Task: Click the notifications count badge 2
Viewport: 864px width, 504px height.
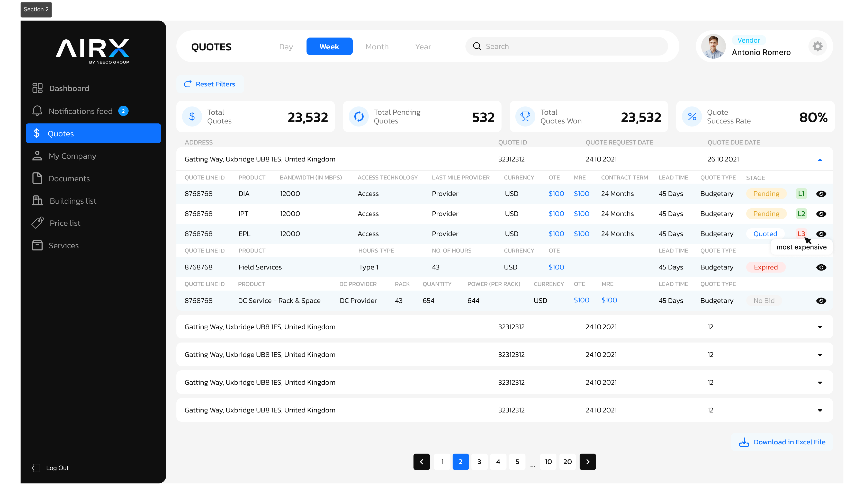Action: (x=123, y=111)
